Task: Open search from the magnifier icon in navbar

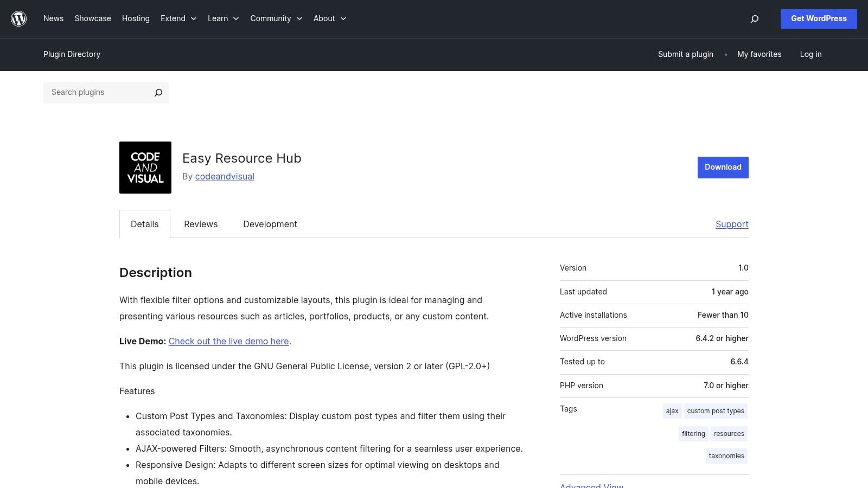Action: tap(754, 18)
